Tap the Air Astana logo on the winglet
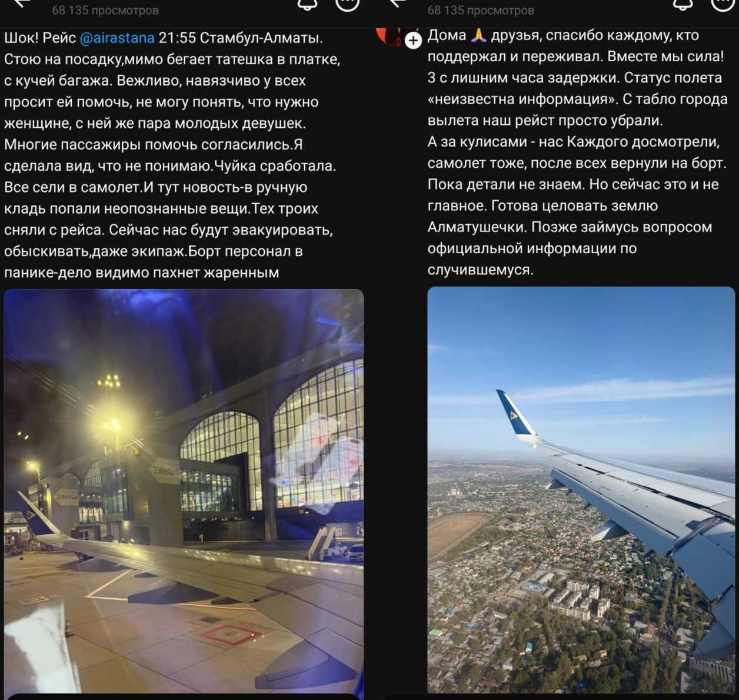 tap(513, 414)
